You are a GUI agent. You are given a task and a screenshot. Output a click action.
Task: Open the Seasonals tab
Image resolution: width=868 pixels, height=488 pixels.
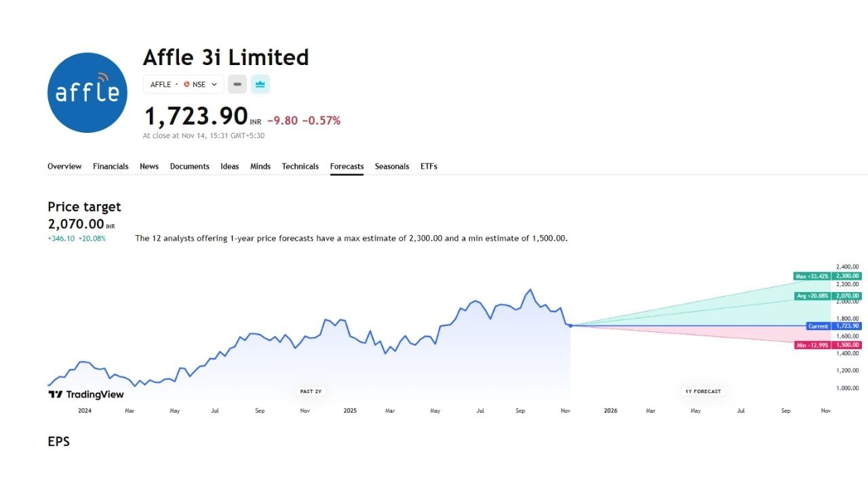click(x=392, y=166)
